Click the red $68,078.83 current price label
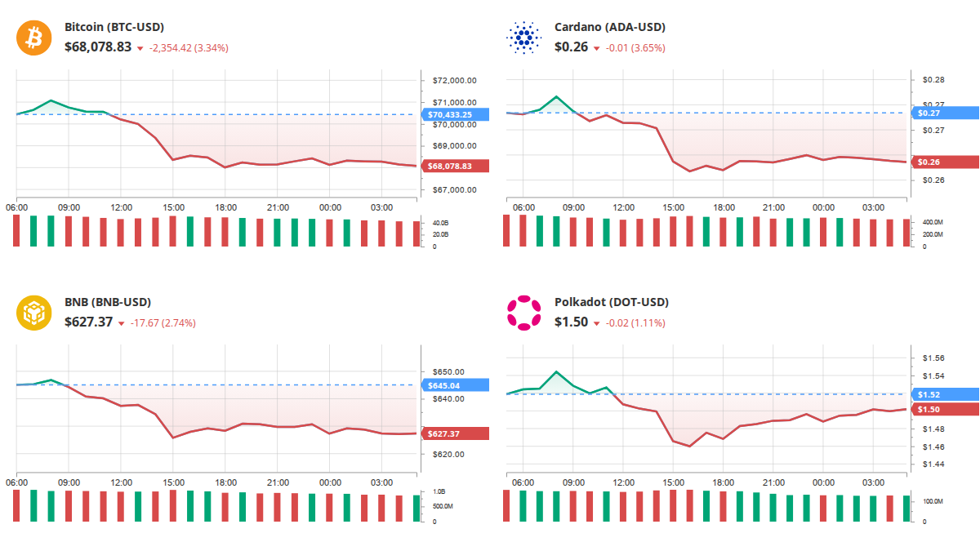The height and width of the screenshot is (551, 980). [455, 167]
